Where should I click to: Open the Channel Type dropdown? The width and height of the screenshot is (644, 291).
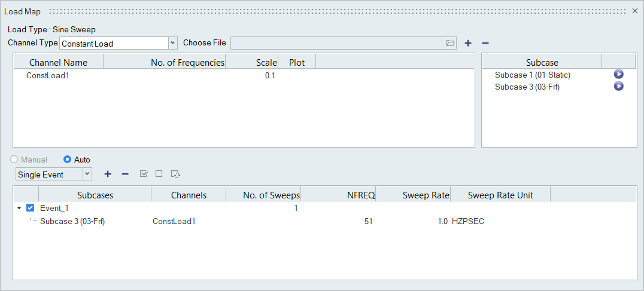pyautogui.click(x=173, y=43)
